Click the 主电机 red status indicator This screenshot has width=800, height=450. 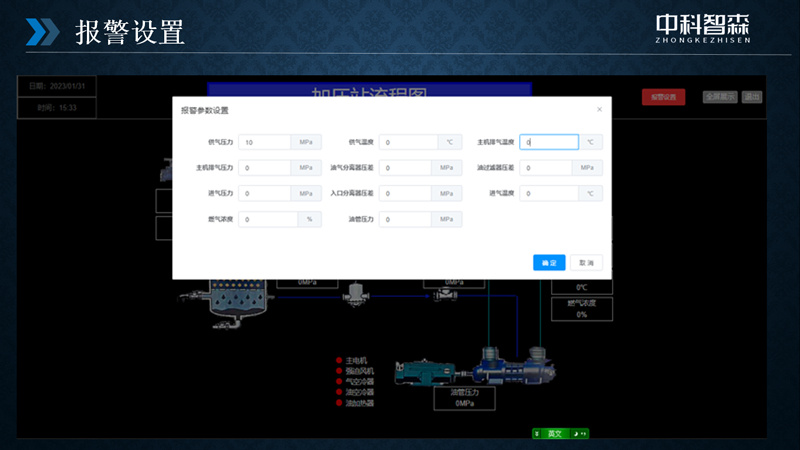click(x=339, y=360)
